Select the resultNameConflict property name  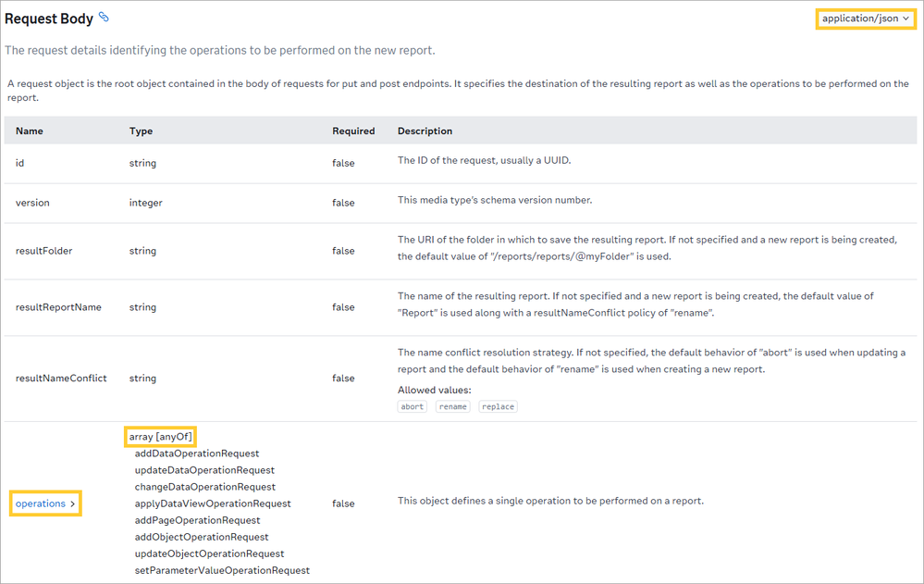pyautogui.click(x=61, y=378)
